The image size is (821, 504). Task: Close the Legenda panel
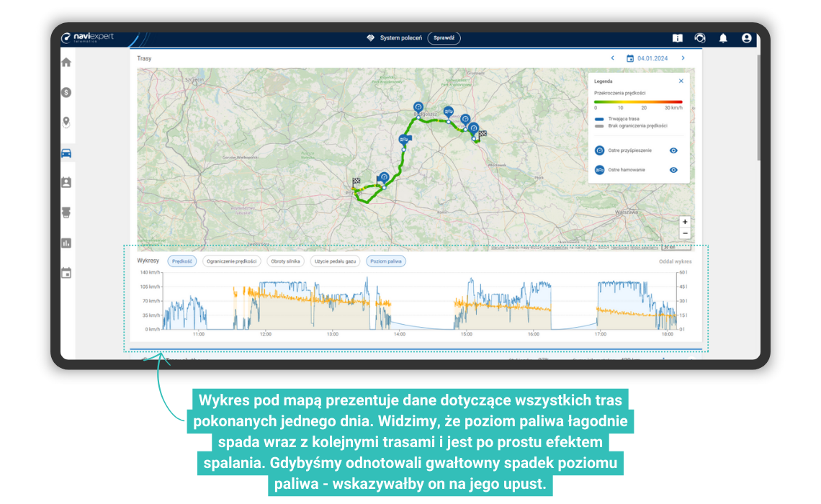tap(681, 81)
